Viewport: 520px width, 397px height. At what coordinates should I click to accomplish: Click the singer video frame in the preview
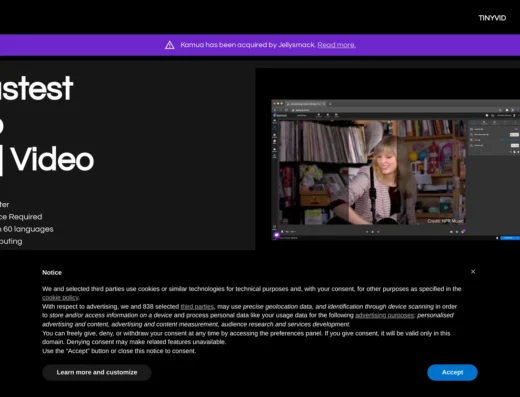[x=372, y=172]
